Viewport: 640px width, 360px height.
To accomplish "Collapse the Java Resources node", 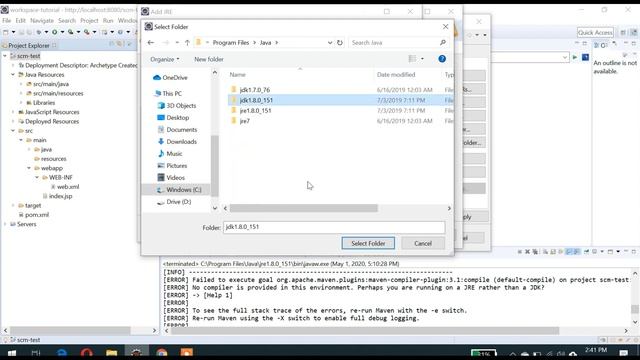I will (x=13, y=75).
